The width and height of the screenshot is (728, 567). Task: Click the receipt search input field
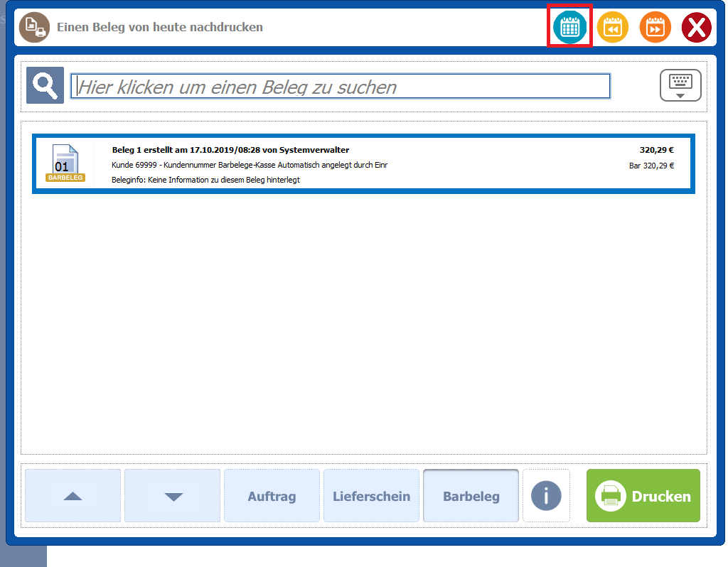click(x=340, y=87)
